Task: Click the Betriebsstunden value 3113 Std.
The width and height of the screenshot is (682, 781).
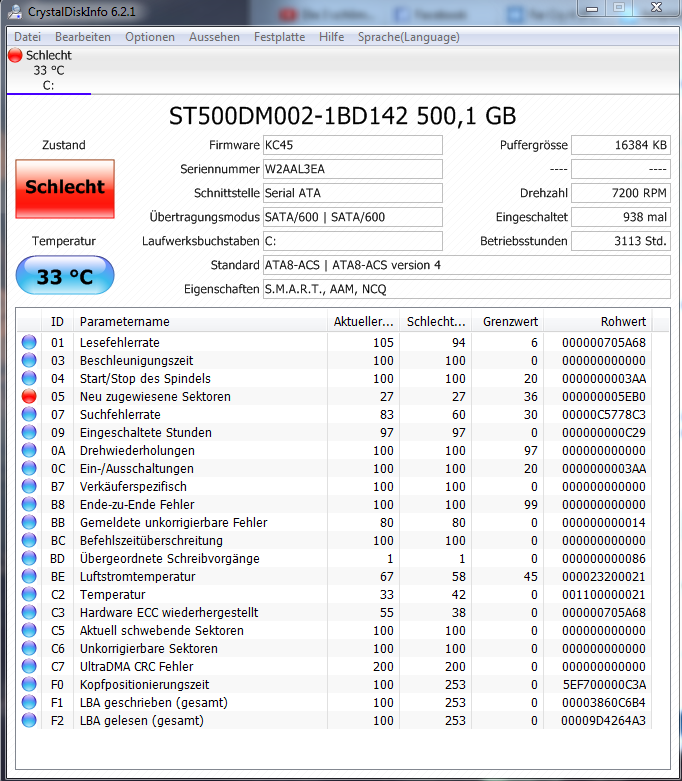Action: pos(621,241)
